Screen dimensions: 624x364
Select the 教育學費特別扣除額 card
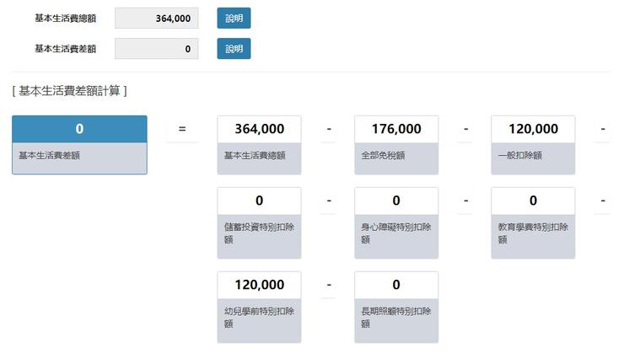coord(533,222)
